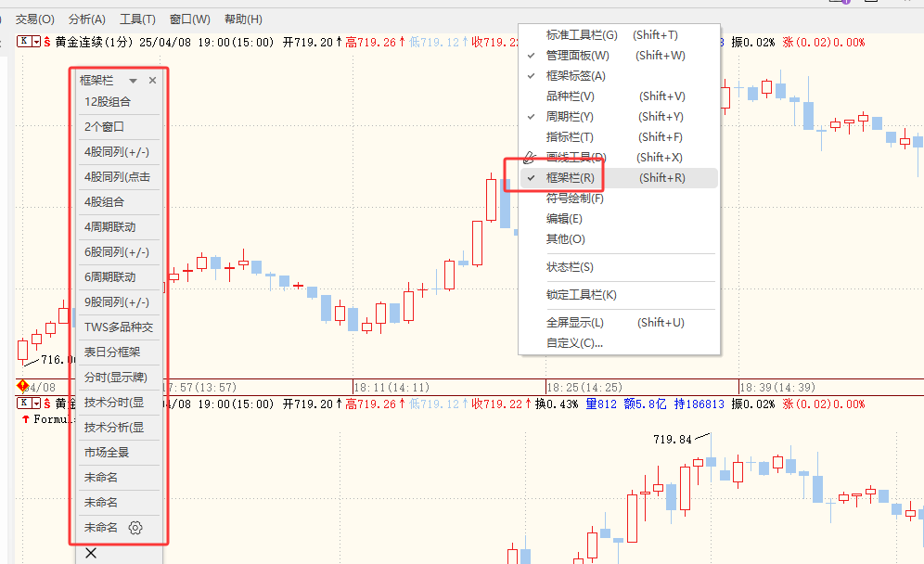Open the 其他(O) submenu

[619, 239]
